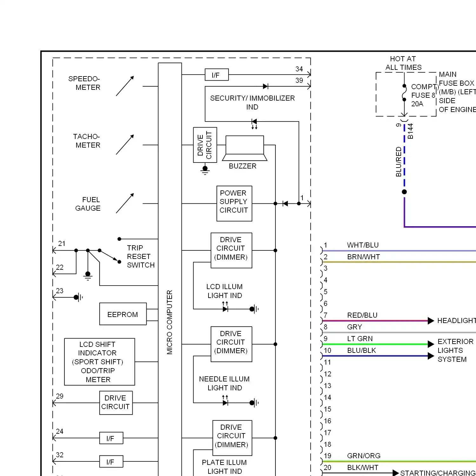The width and height of the screenshot is (476, 476).
Task: Click the HOT AT ALL TIMES label
Action: [403, 63]
